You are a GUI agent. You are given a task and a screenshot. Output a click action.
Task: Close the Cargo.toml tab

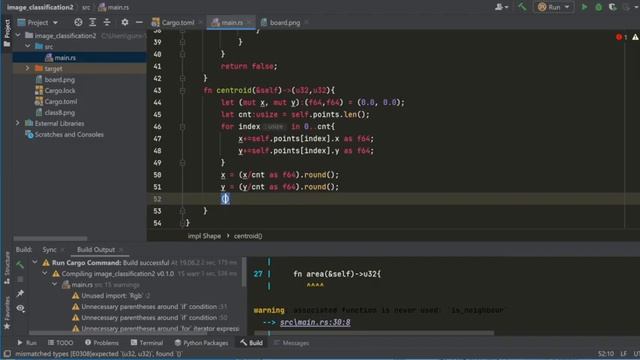pyautogui.click(x=200, y=22)
